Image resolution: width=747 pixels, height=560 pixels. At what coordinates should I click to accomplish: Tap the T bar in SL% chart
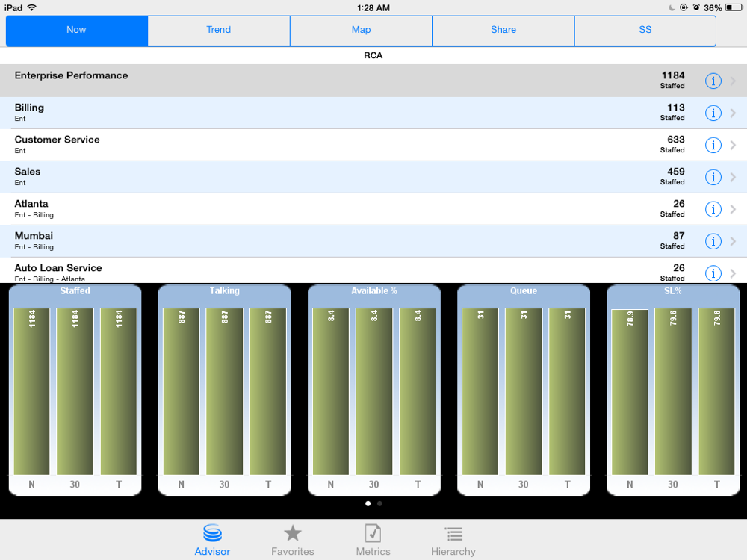(x=716, y=391)
